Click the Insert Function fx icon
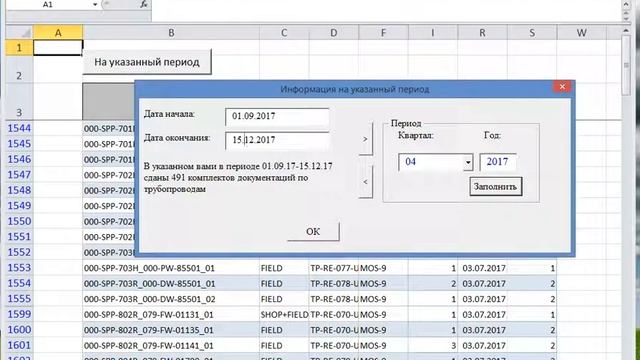This screenshot has width=640, height=360. tap(144, 4)
